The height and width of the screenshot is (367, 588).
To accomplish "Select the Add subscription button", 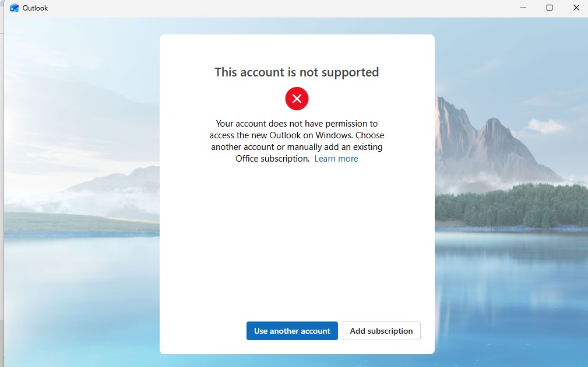I will click(x=381, y=331).
